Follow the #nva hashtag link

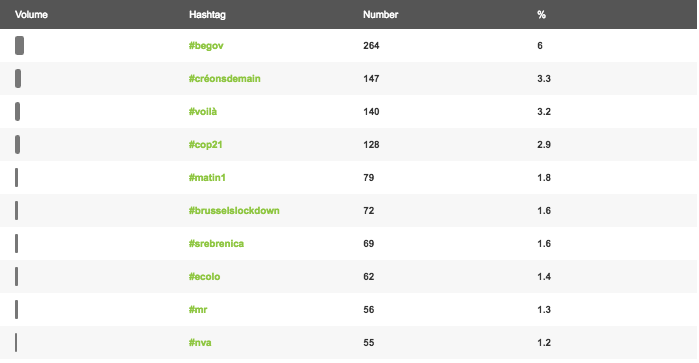pyautogui.click(x=200, y=343)
